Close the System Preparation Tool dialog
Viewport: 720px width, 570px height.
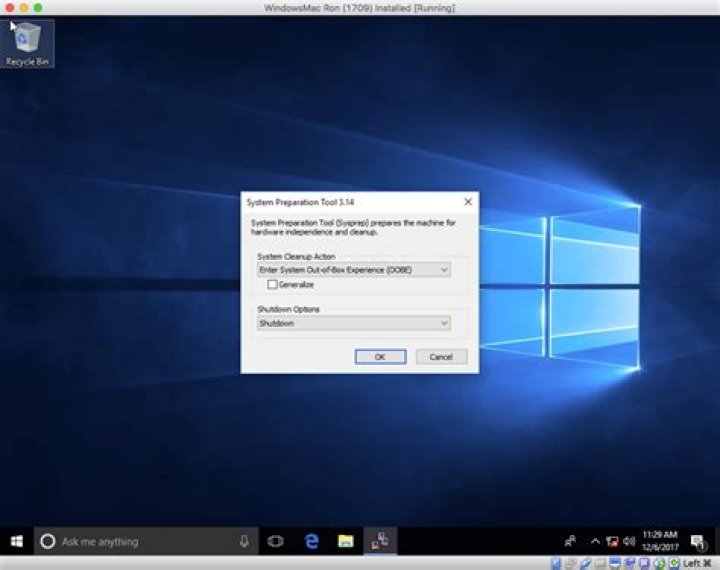(468, 202)
